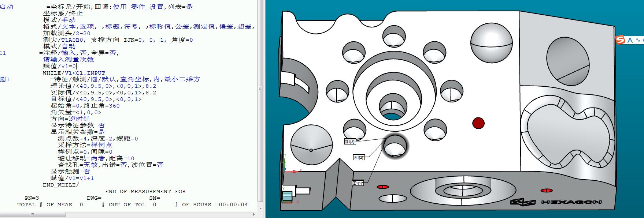The image size is (644, 218).
Task: Click the small probe model at bottom-left of view
Action: 287,197
